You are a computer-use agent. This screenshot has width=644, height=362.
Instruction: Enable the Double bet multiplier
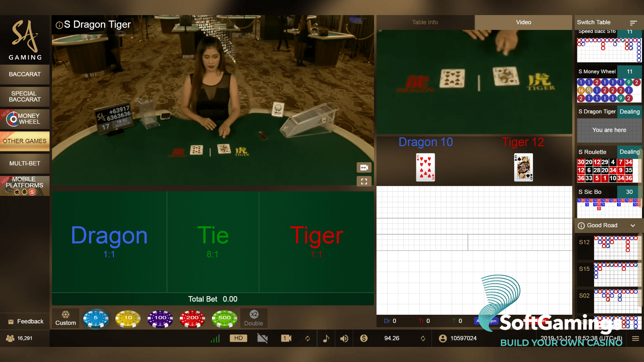(254, 317)
